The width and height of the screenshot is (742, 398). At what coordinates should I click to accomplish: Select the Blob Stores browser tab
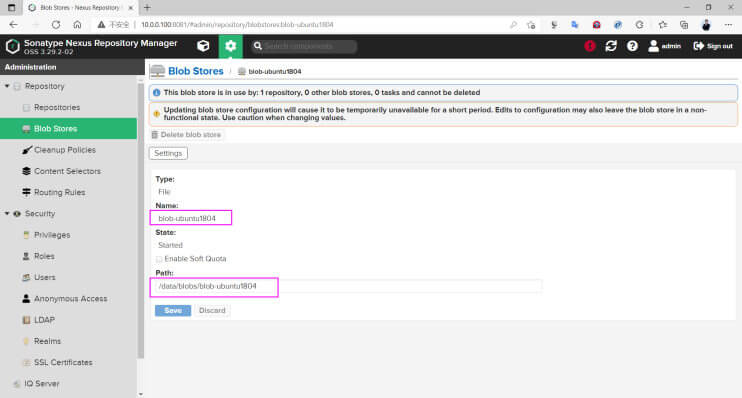80,8
